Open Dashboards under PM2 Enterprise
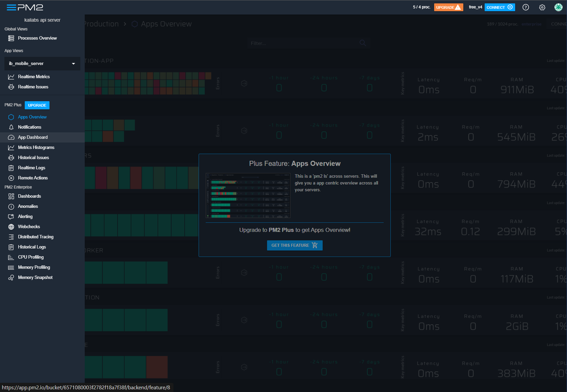The width and height of the screenshot is (567, 392). (x=42, y=196)
